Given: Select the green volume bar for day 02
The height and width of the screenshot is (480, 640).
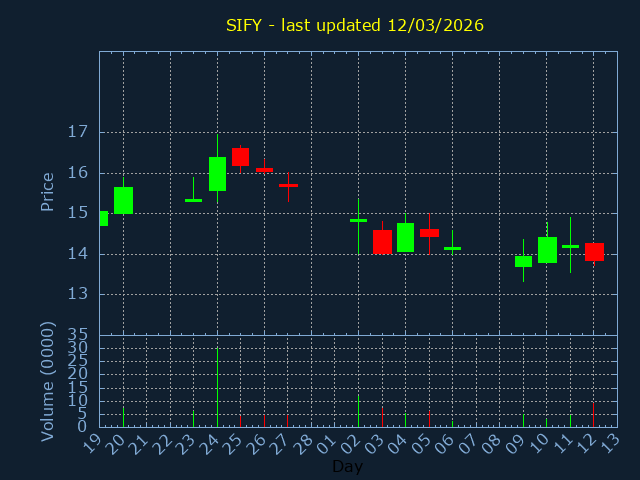Looking at the screenshot, I should click(358, 410).
